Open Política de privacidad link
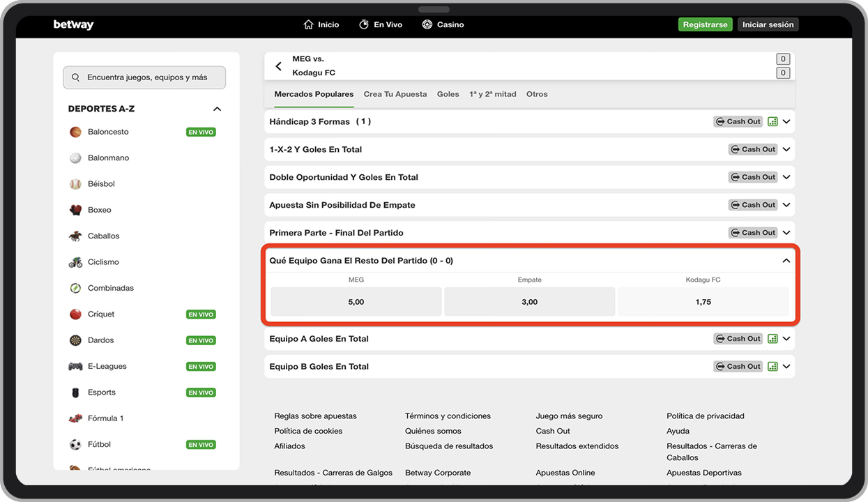Image resolution: width=868 pixels, height=502 pixels. click(706, 416)
